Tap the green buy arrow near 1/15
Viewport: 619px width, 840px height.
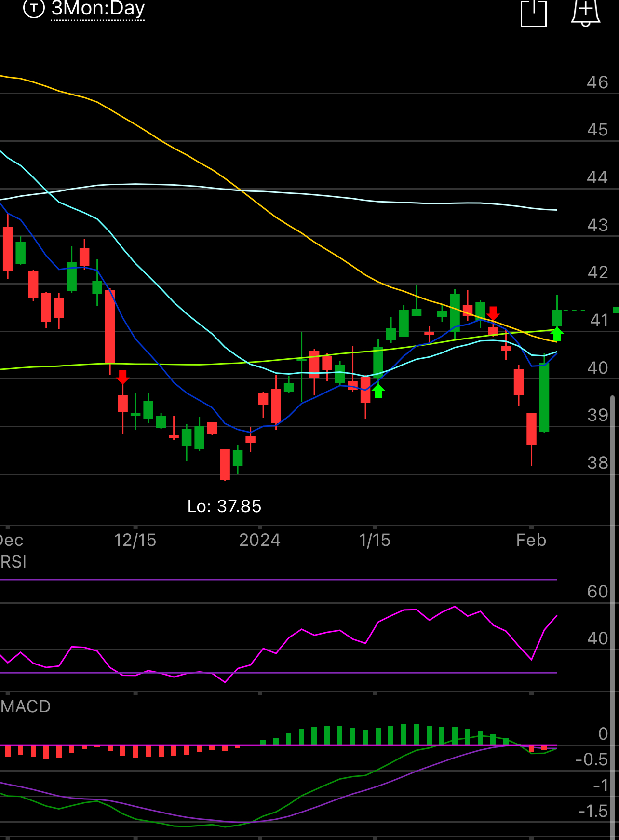click(x=378, y=391)
